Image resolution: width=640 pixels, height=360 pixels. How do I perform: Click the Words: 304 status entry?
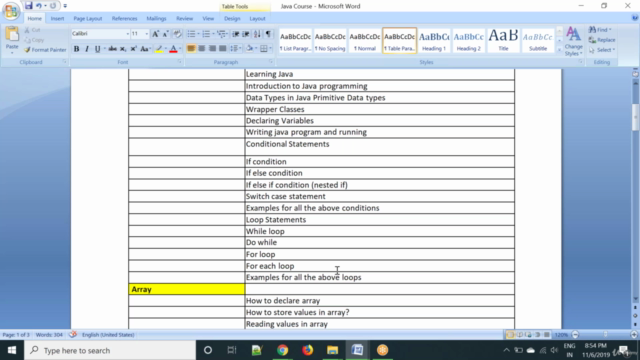click(49, 335)
